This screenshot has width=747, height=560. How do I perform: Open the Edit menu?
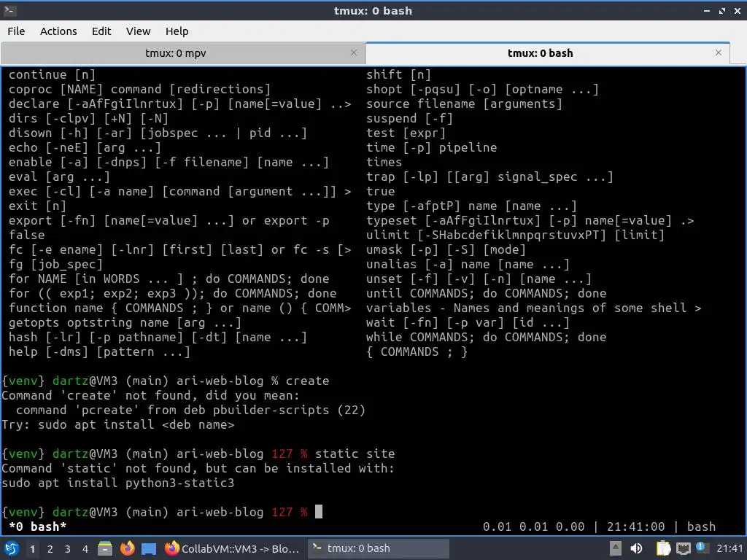pos(101,31)
